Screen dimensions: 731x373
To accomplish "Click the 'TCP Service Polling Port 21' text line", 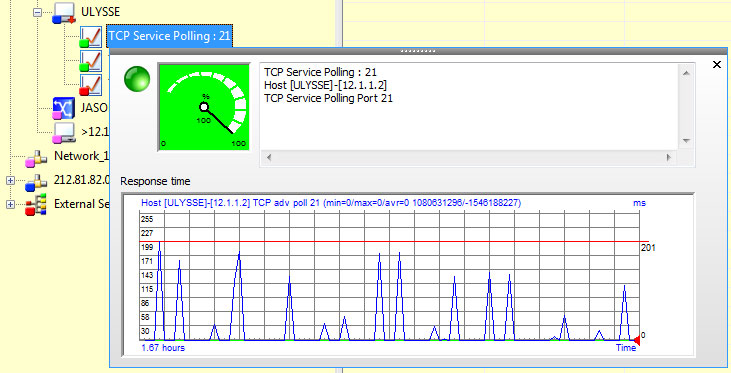I will (328, 98).
